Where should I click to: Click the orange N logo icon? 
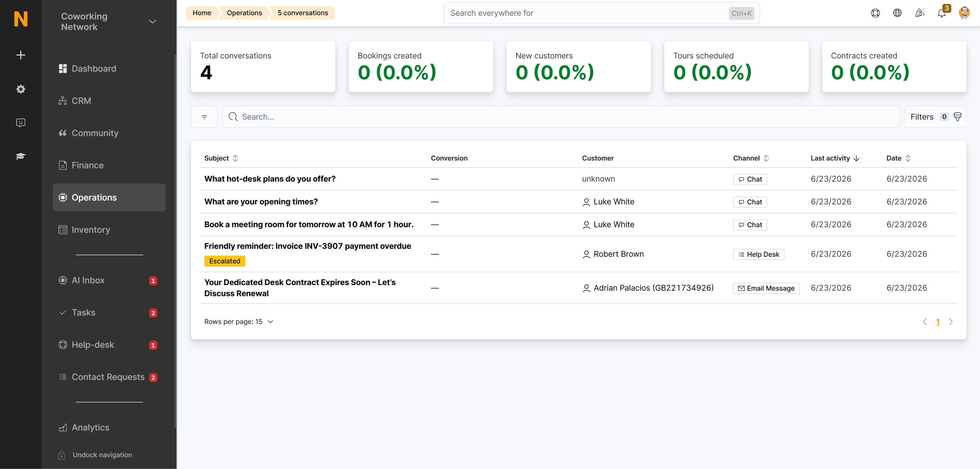(21, 19)
